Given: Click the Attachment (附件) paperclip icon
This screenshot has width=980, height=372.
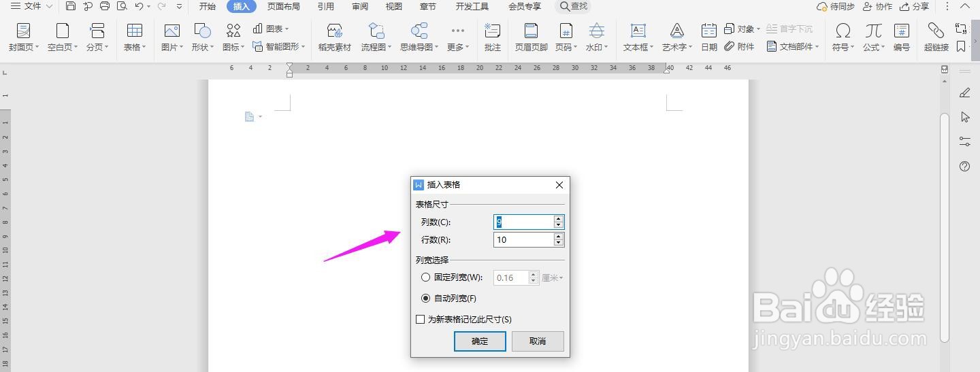Looking at the screenshot, I should click(x=730, y=46).
